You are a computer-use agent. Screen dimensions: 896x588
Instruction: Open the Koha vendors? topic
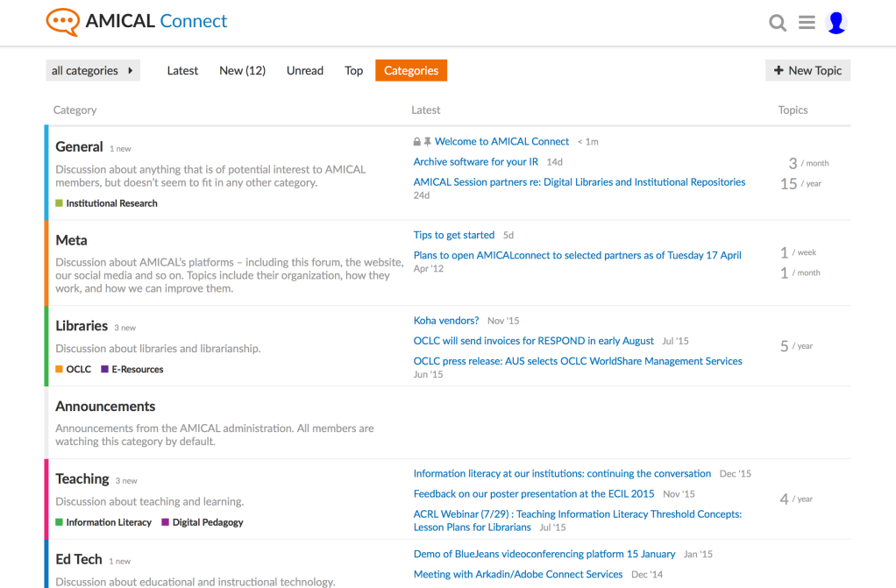tap(446, 321)
